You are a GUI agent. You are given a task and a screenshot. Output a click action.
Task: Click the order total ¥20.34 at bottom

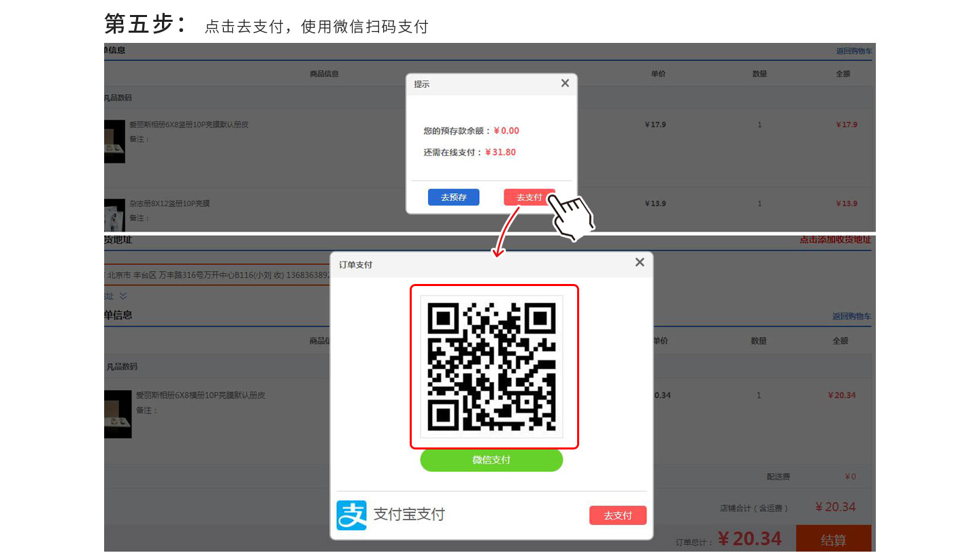(749, 539)
